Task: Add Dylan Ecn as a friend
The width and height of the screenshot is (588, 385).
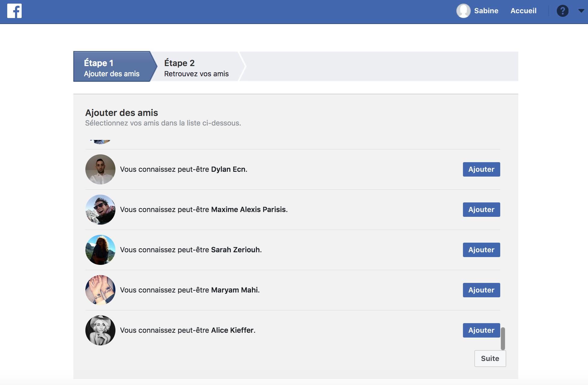Action: point(481,169)
